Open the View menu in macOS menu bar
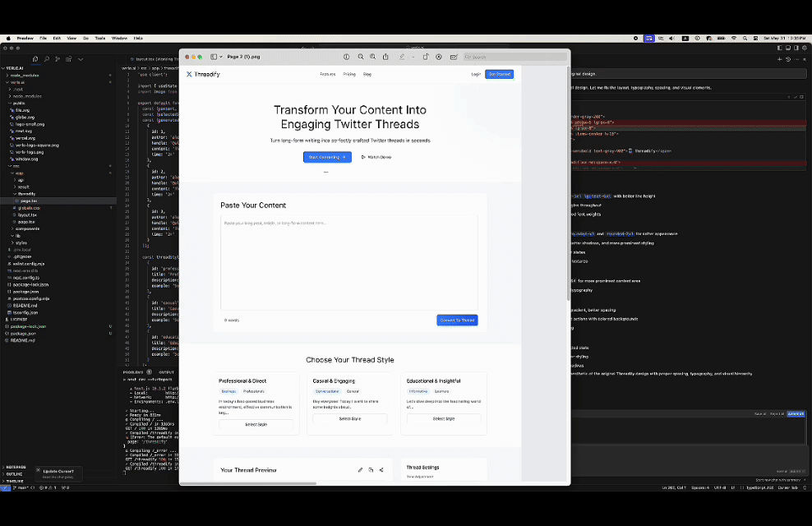The height and width of the screenshot is (526, 812). click(72, 39)
